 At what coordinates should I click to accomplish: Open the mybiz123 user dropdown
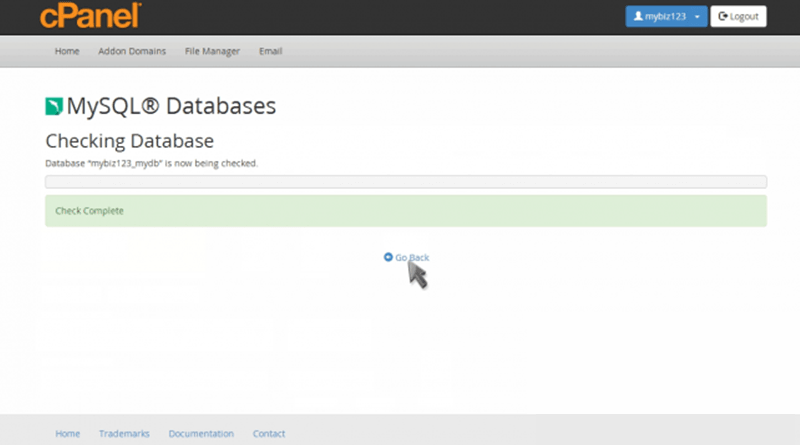click(666, 16)
